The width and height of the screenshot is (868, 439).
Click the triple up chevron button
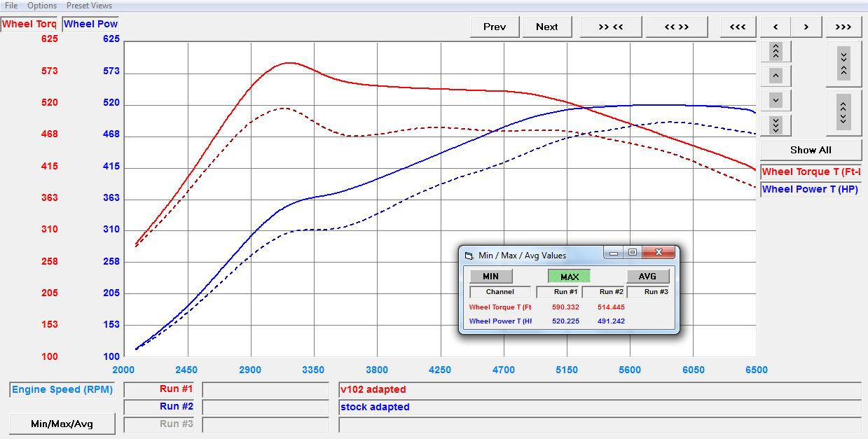[x=776, y=52]
